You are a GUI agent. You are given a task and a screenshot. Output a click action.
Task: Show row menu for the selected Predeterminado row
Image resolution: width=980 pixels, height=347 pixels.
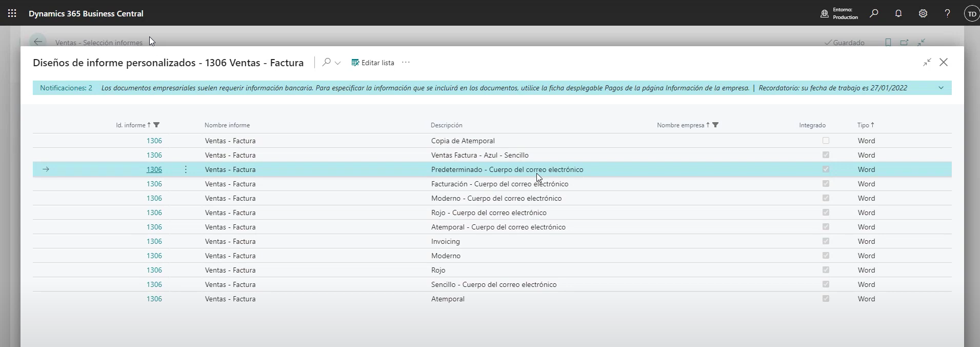(x=186, y=169)
